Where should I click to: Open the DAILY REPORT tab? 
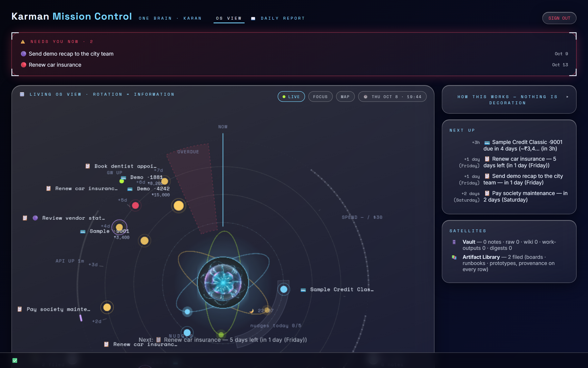[x=278, y=18]
